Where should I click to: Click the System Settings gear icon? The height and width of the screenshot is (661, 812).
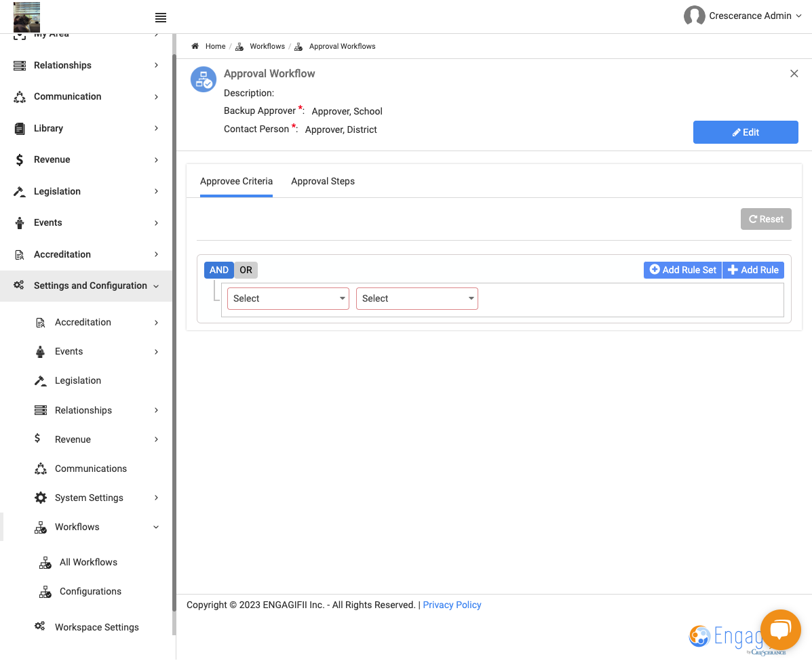point(41,498)
